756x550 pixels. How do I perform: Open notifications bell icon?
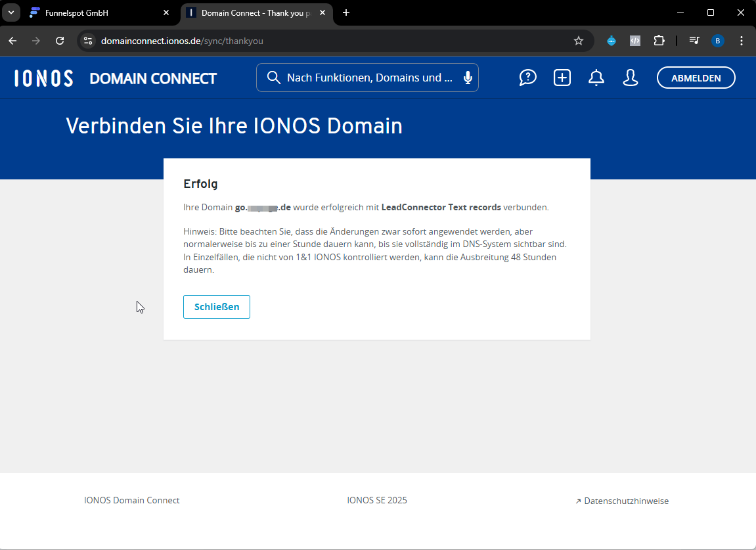[x=596, y=78]
